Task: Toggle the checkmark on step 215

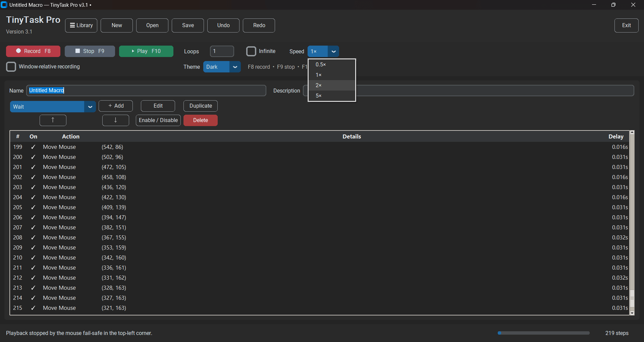Action: pyautogui.click(x=33, y=308)
